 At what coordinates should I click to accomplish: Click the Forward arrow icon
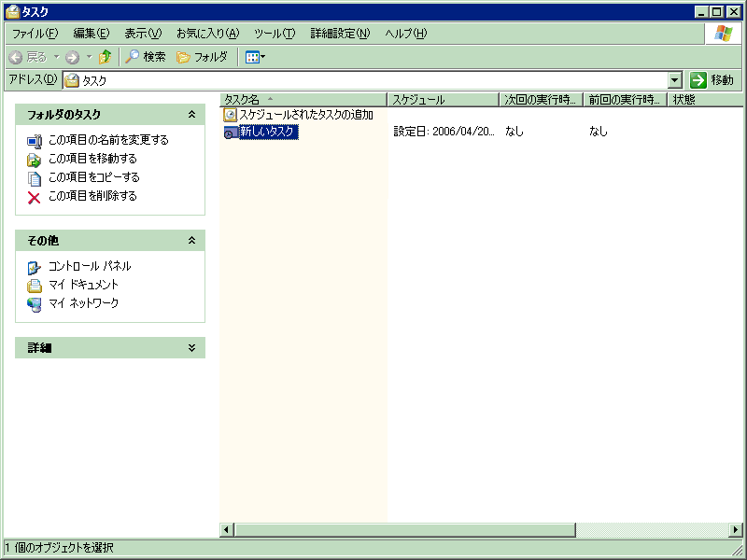72,58
